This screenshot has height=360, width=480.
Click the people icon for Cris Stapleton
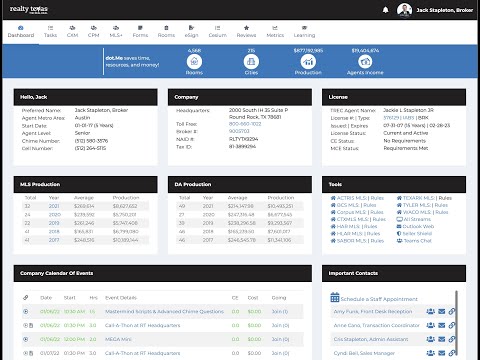coord(430,339)
